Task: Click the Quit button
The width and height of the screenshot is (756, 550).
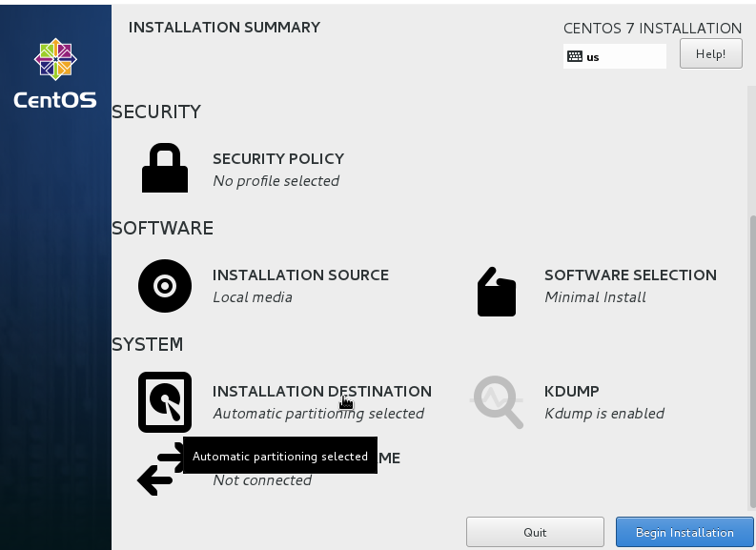Action: tap(535, 532)
